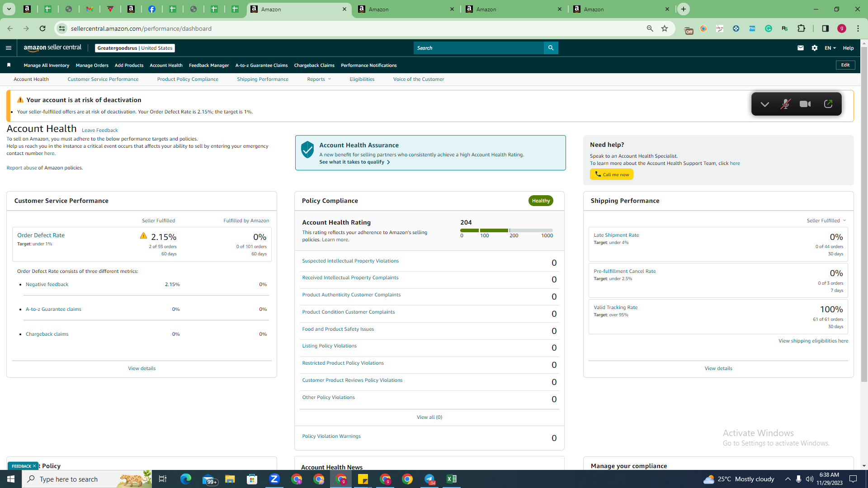Click View shipping eligibilities here
The width and height of the screenshot is (868, 488).
[813, 341]
